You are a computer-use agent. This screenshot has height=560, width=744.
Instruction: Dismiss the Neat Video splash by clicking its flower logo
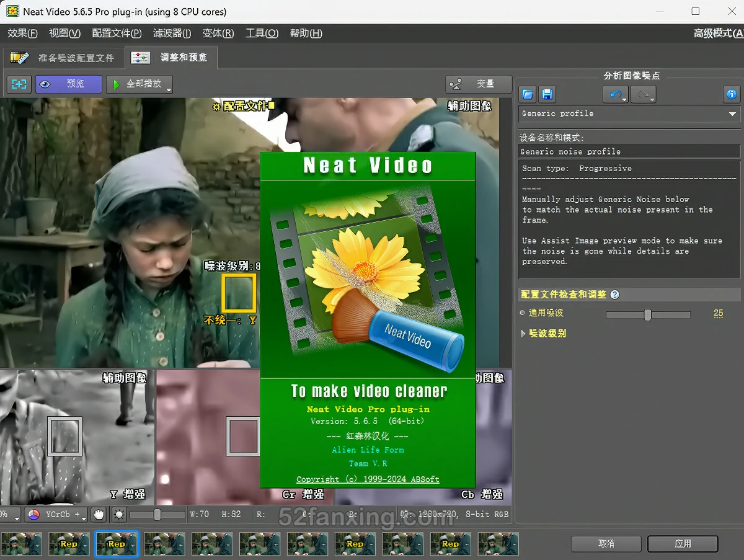pyautogui.click(x=368, y=279)
